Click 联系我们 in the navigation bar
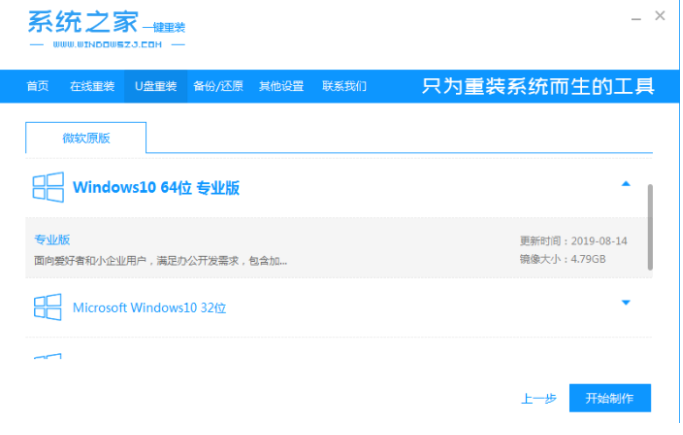 (344, 86)
